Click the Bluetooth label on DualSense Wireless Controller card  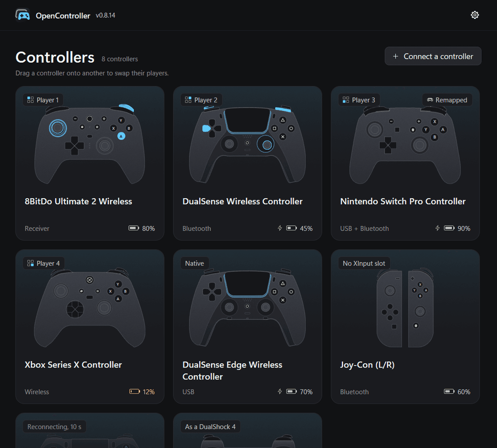click(196, 229)
